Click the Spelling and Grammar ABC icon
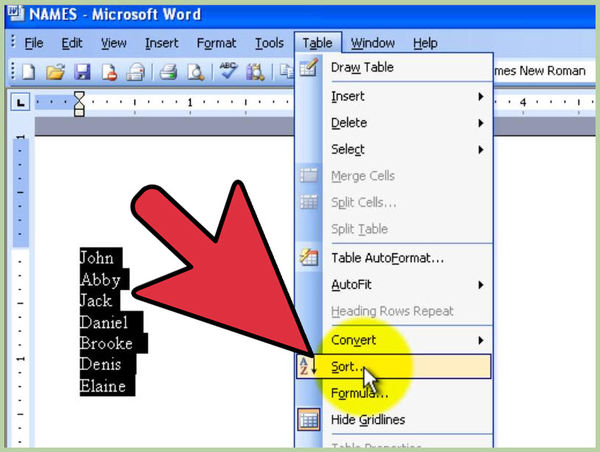600x452 pixels. (228, 71)
